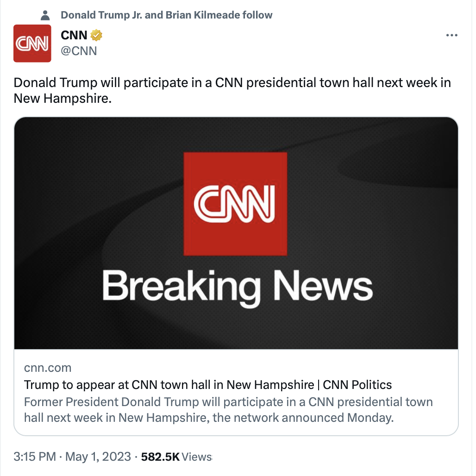Screen dimensions: 476x476
Task: Open the 3:15 PM timestamp link
Action: point(35,457)
